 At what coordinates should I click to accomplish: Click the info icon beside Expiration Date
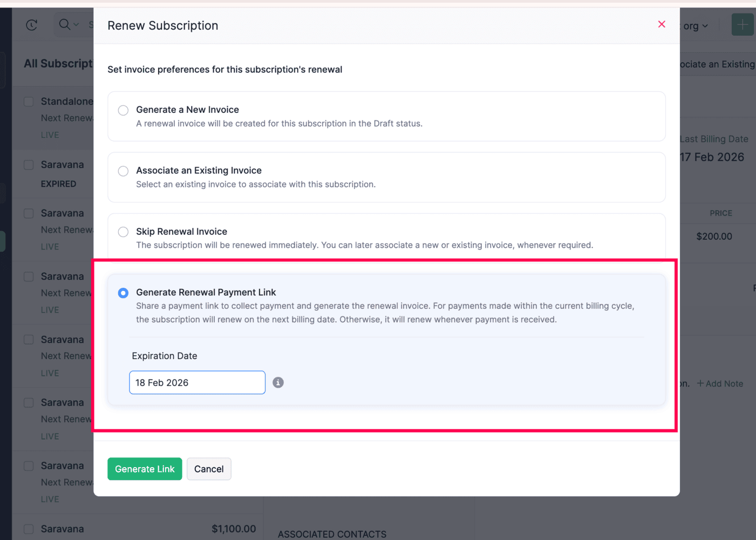tap(278, 382)
